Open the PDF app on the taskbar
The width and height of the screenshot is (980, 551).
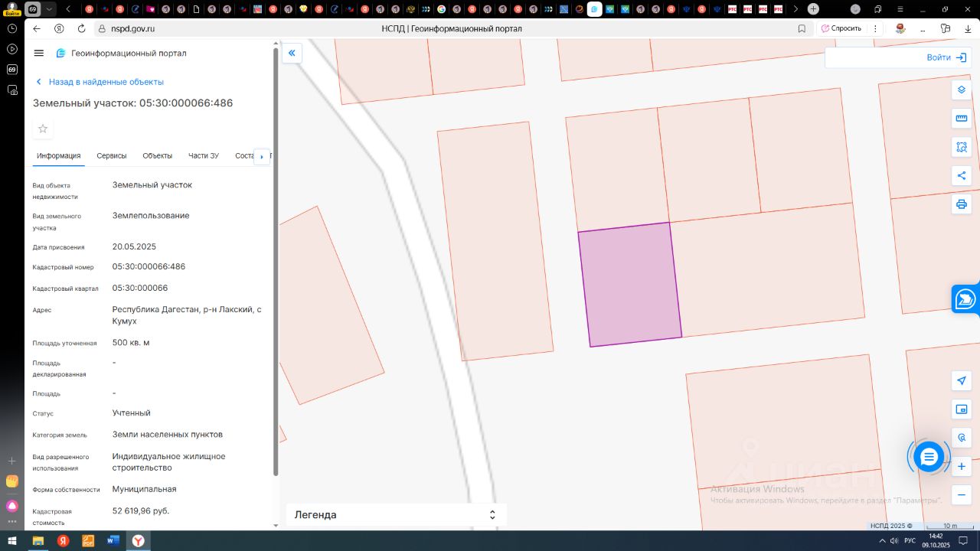pyautogui.click(x=88, y=541)
